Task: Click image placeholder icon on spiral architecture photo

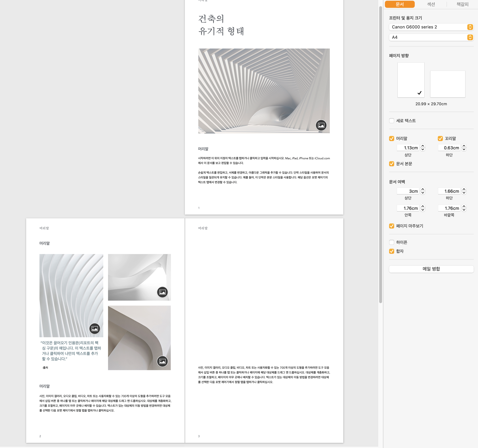Action: 321,125
